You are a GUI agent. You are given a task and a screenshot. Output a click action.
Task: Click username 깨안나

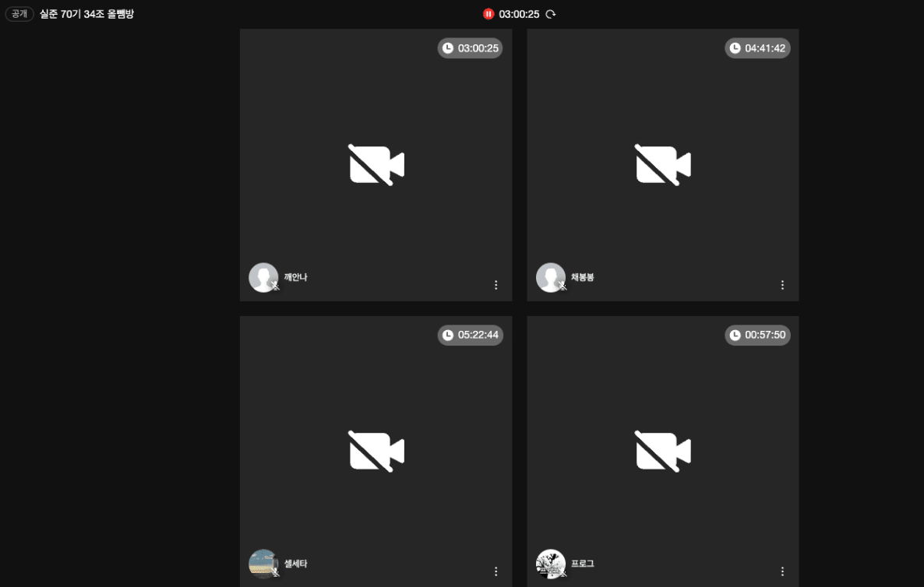tap(296, 277)
